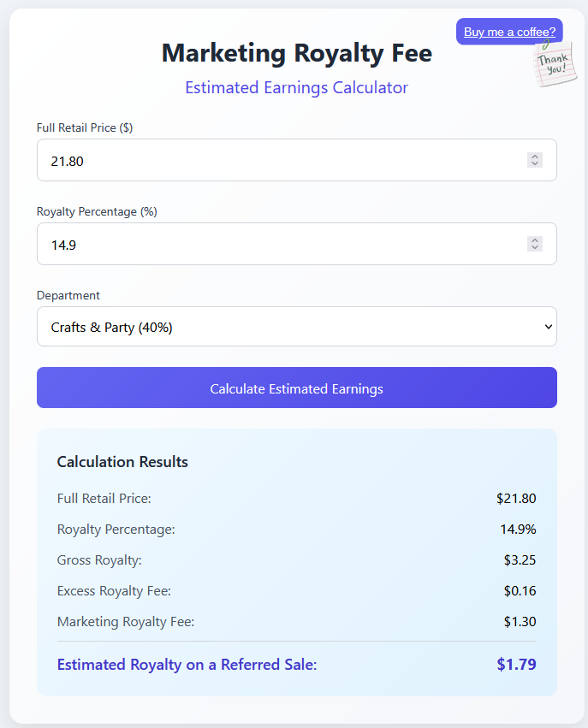Click Calculate Estimated Earnings button
Image resolution: width=588 pixels, height=728 pixels.
[297, 388]
